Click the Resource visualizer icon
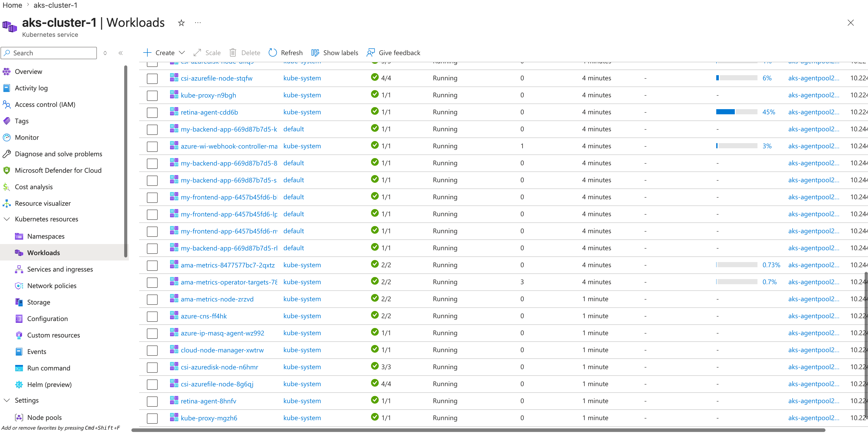Viewport: 868px width, 433px height. pos(7,203)
